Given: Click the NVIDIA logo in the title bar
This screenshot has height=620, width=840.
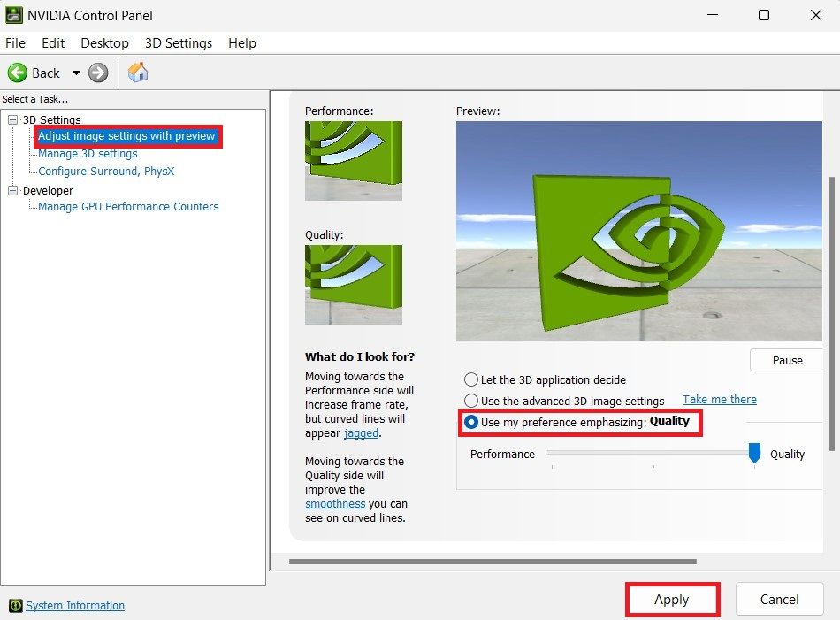Looking at the screenshot, I should click(13, 15).
